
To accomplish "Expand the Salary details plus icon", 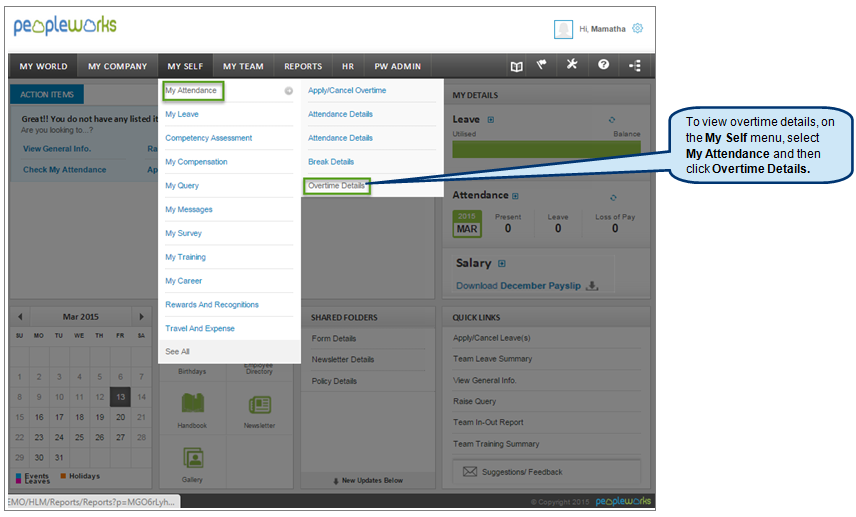I will tap(502, 264).
